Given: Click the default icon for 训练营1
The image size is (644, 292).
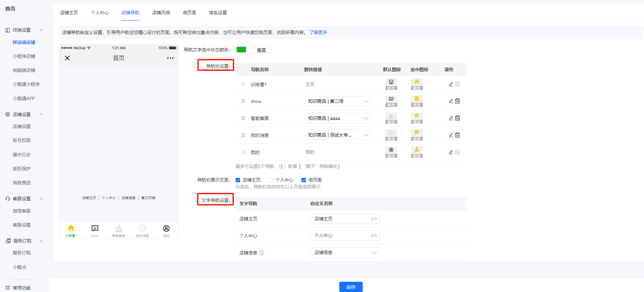Looking at the screenshot, I should pos(391,84).
